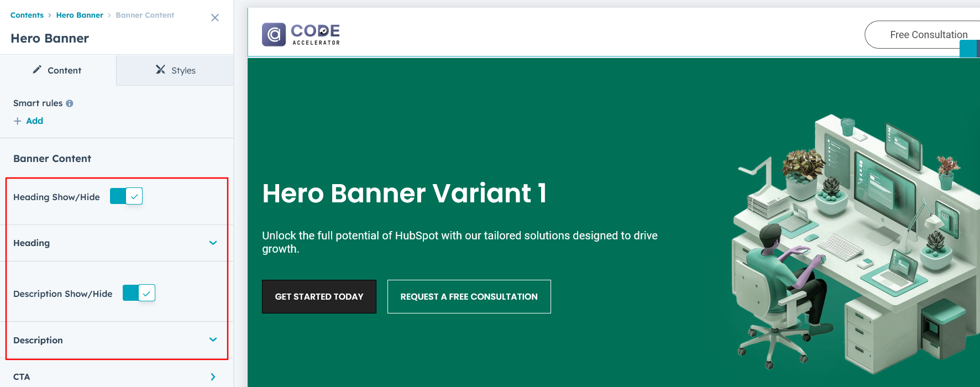Toggle Heading Show/Hide switch
This screenshot has height=387, width=980.
coord(127,196)
